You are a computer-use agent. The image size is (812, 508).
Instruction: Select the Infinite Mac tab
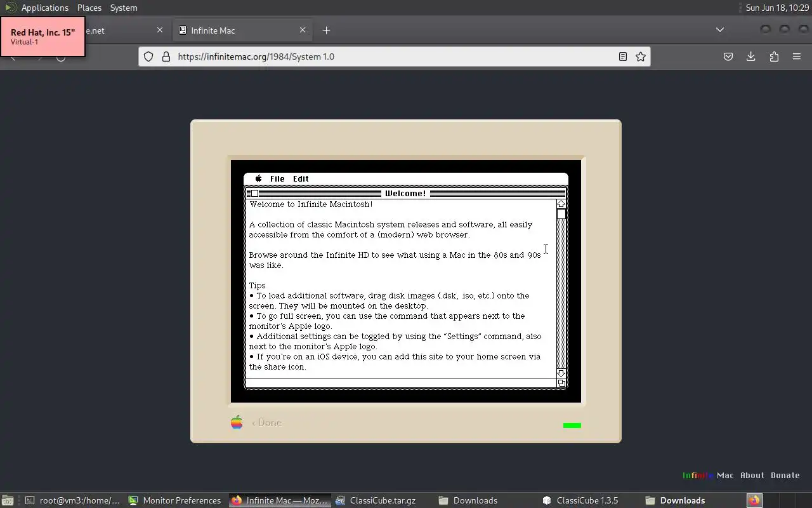tap(242, 30)
